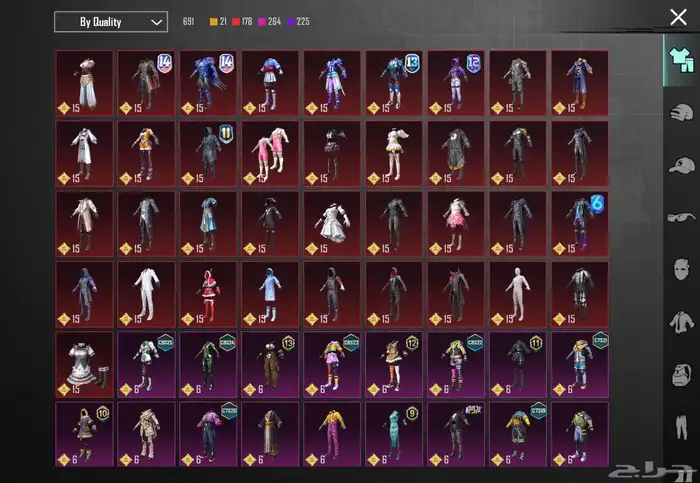Expand the By Quality sort dropdown
This screenshot has width=700, height=483.
110,22
